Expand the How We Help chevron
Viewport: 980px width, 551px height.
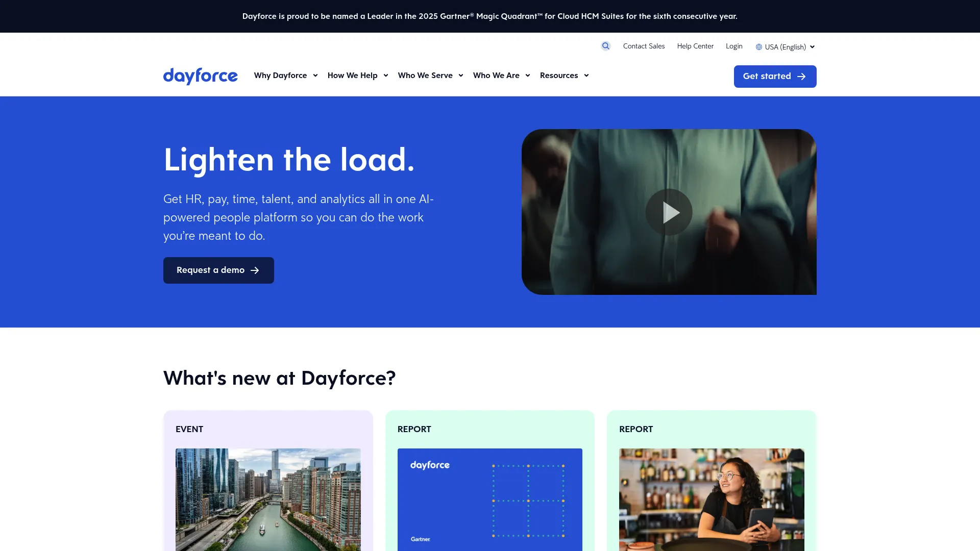[x=386, y=76]
